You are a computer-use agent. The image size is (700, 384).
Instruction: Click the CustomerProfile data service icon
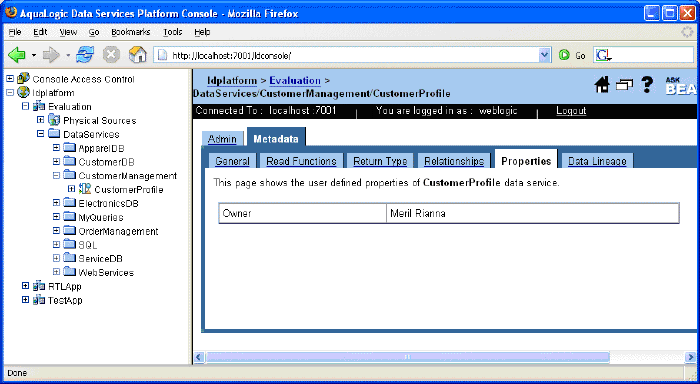[85, 189]
